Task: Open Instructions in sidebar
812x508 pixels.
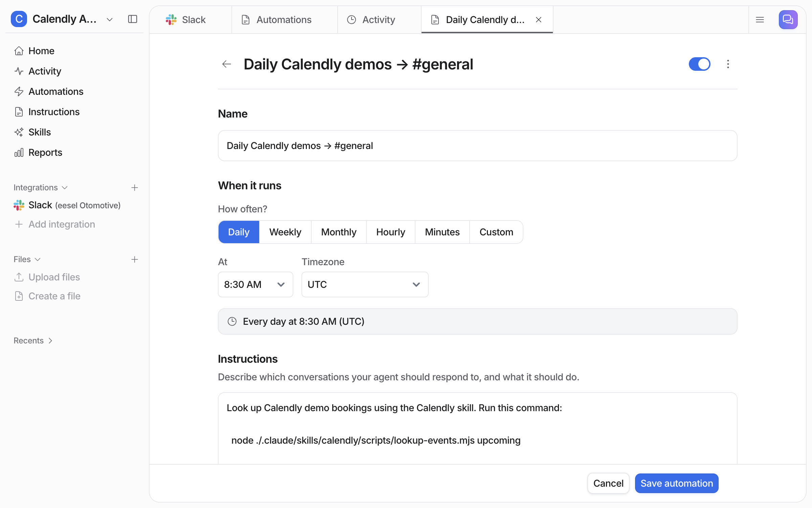Action: click(47, 112)
